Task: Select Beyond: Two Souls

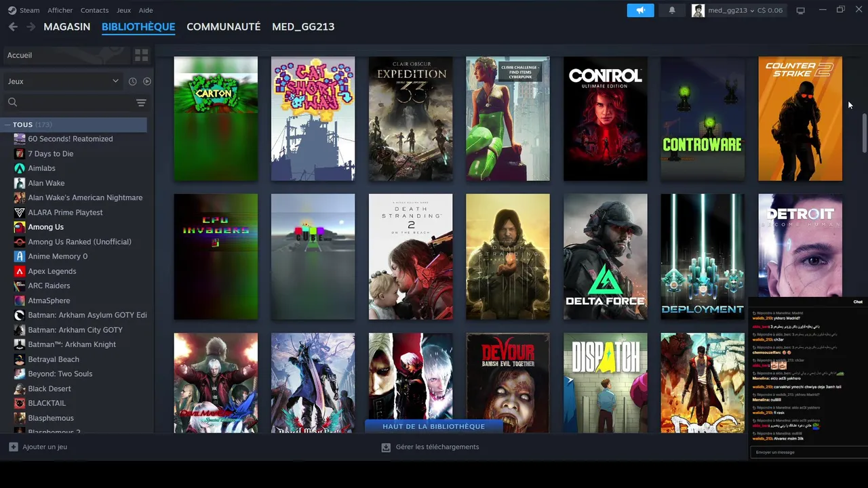Action: (x=60, y=374)
